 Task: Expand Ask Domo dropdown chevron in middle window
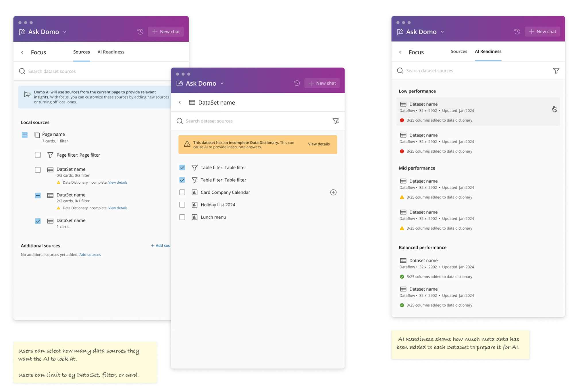tap(222, 83)
